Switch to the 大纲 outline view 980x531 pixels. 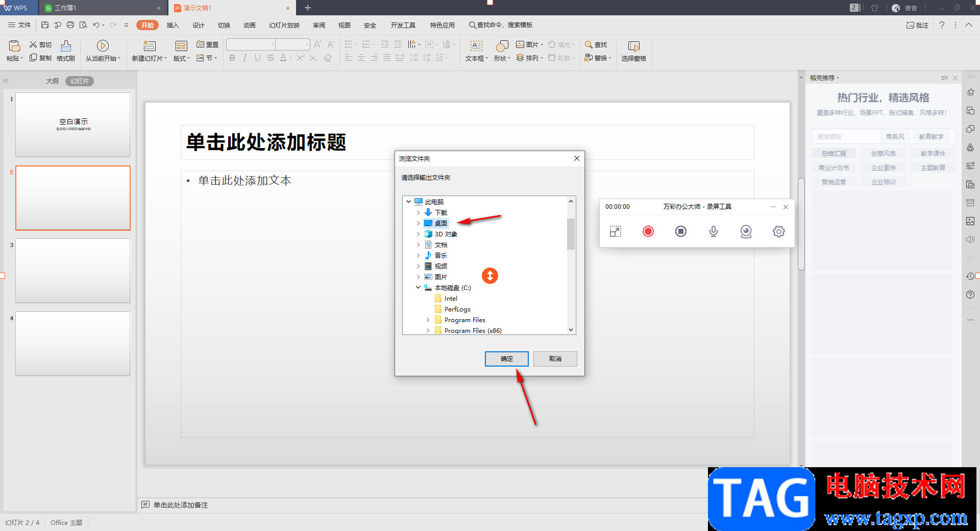pyautogui.click(x=53, y=81)
